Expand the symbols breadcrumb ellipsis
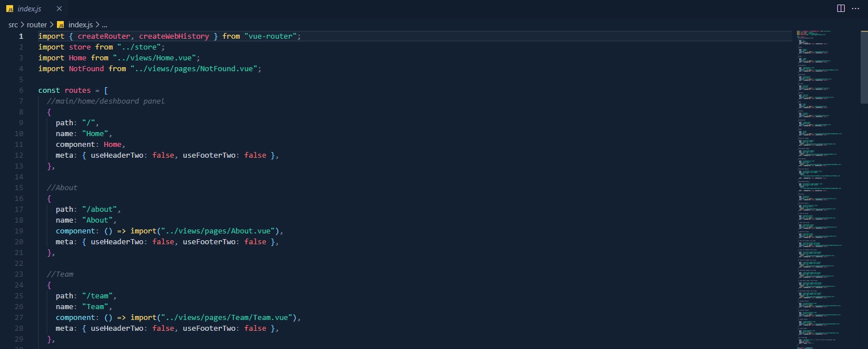The width and height of the screenshot is (868, 349). click(x=104, y=24)
